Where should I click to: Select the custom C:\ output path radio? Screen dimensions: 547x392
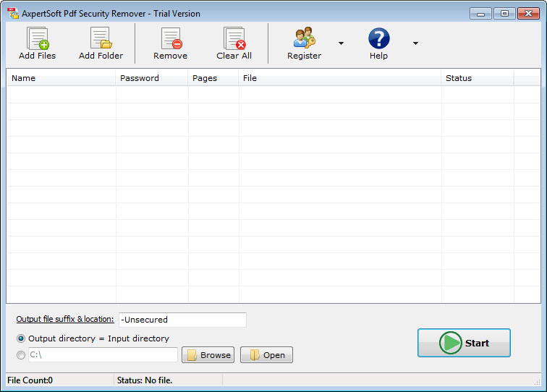click(21, 355)
